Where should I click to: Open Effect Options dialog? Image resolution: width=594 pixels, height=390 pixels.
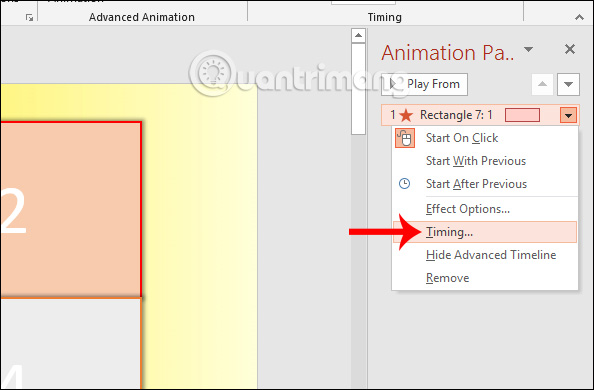(485, 209)
